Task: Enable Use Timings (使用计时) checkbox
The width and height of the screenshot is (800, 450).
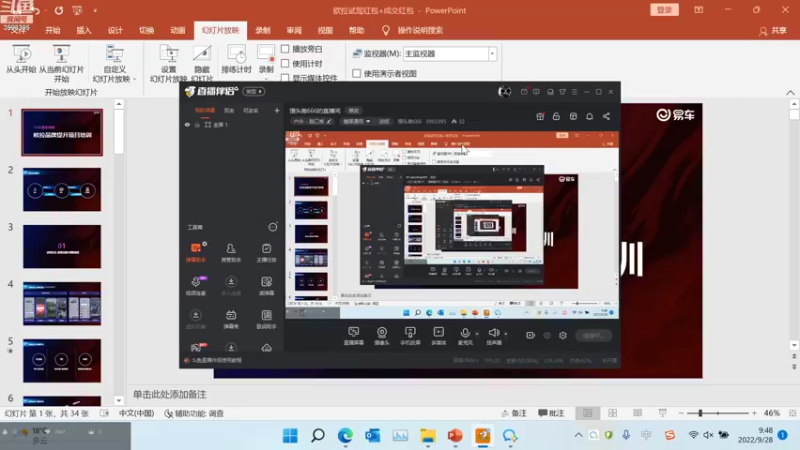Action: click(285, 63)
